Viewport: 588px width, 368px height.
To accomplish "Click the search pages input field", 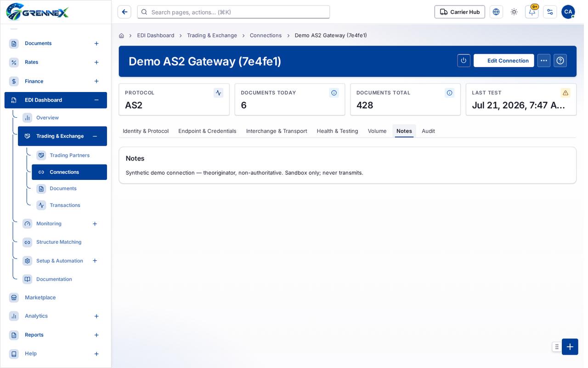I will click(x=233, y=12).
